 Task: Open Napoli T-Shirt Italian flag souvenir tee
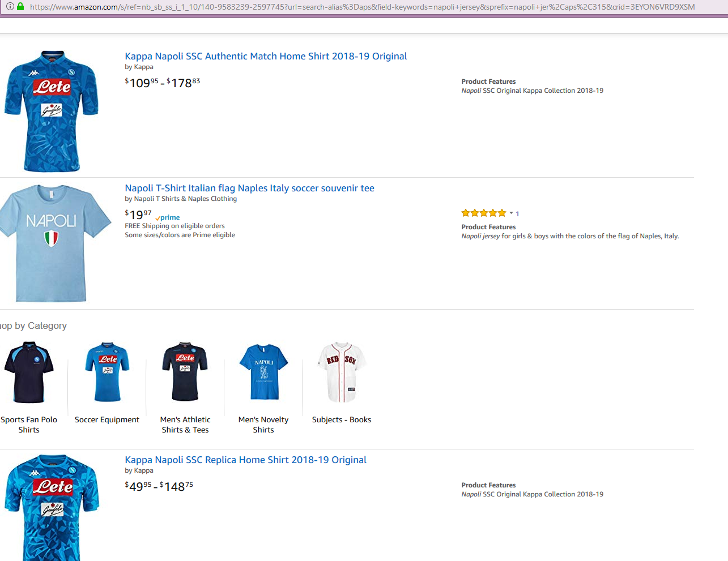[249, 188]
